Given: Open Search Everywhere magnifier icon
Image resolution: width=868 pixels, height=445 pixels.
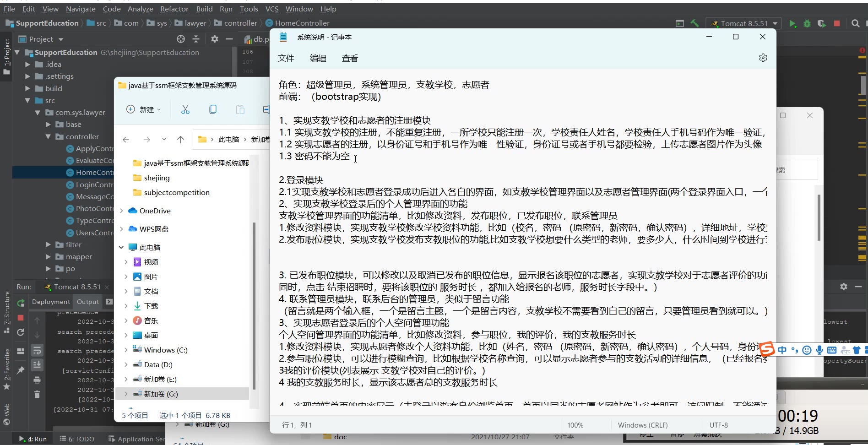Looking at the screenshot, I should [855, 23].
